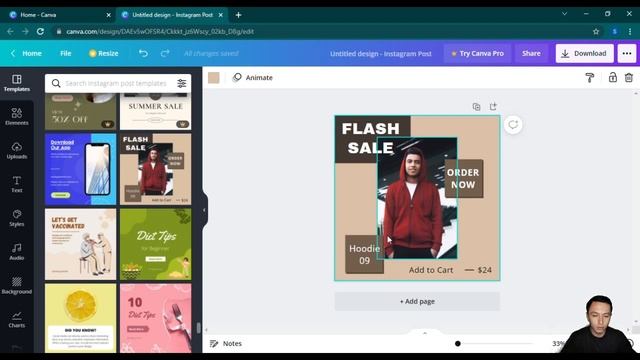Select the Flash Sale hoodie template thumbnail

[156, 169]
